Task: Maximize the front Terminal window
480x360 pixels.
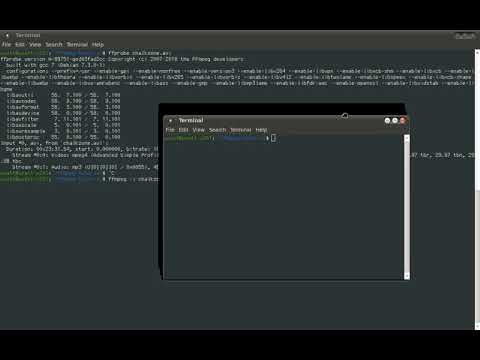Action: 395,120
